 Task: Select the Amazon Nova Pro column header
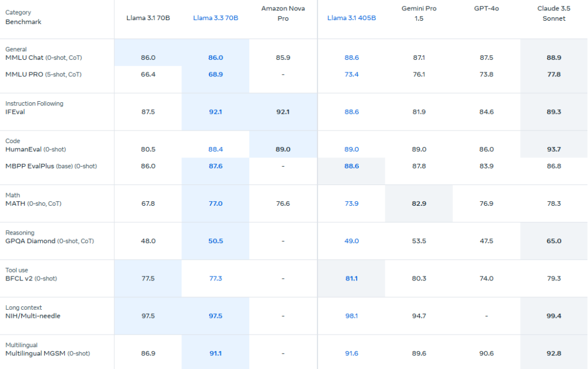pyautogui.click(x=283, y=14)
